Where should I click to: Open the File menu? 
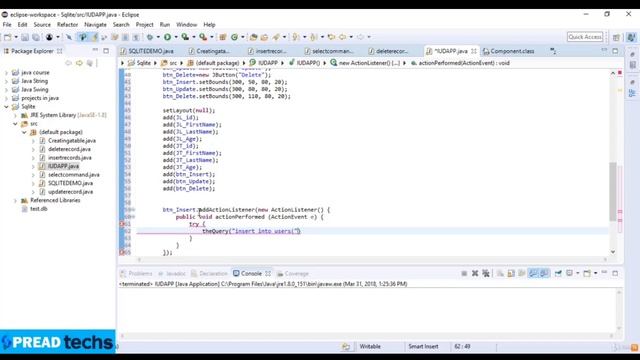[x=7, y=25]
